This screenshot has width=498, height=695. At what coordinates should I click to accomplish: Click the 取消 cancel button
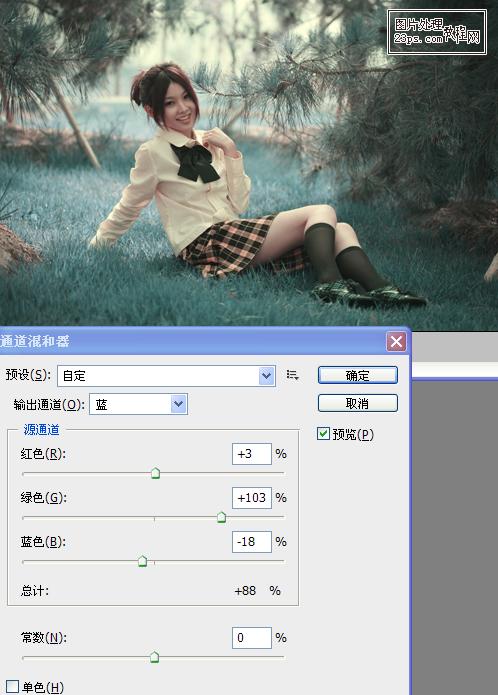tap(358, 403)
